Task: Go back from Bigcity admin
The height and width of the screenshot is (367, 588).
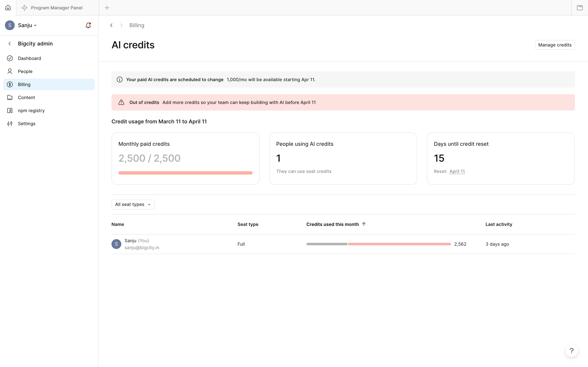Action: 10,44
